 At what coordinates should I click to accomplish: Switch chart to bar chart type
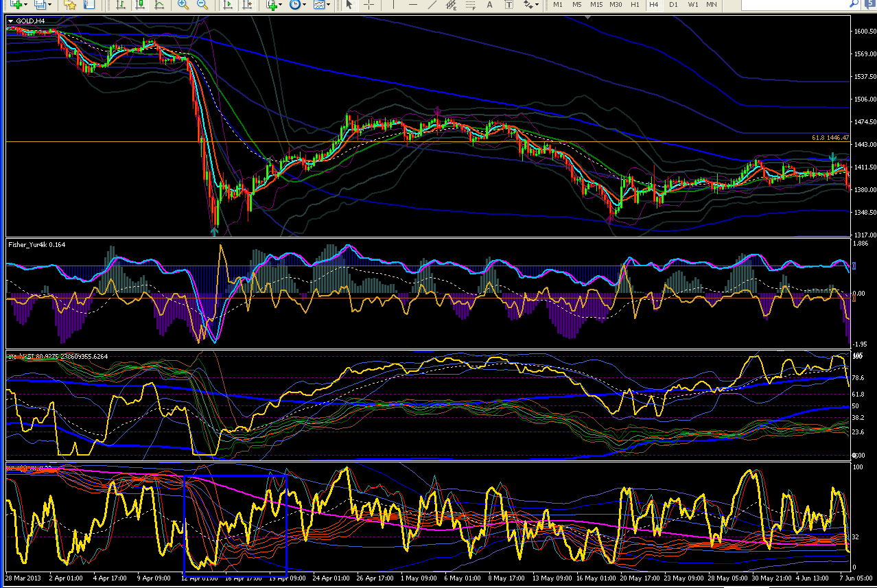click(x=120, y=5)
